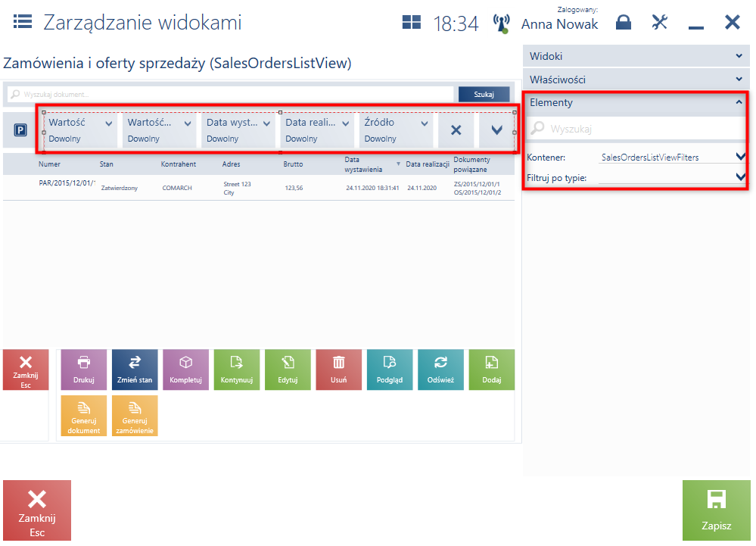Image resolution: width=756 pixels, height=546 pixels.
Task: Click the Usuń trash tile
Action: pos(338,370)
